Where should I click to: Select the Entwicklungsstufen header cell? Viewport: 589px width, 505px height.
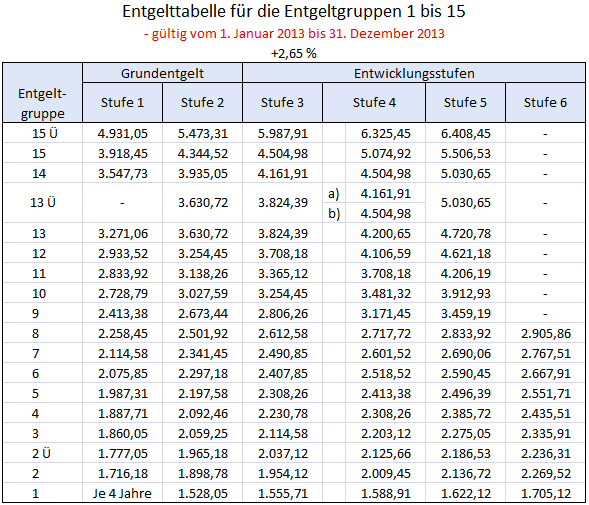click(x=414, y=73)
